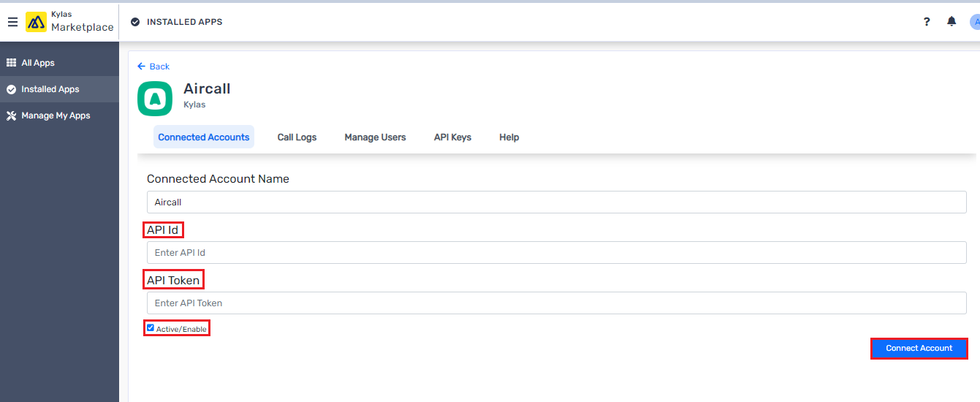Select Installed Apps in sidebar
The width and height of the screenshot is (980, 402).
[x=59, y=89]
